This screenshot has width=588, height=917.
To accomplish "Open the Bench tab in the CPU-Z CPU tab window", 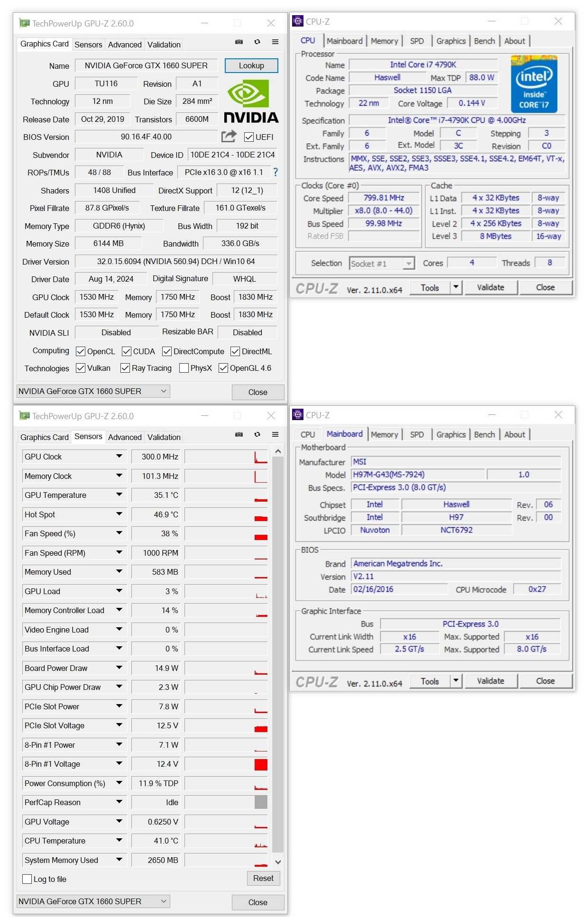I will [x=484, y=41].
